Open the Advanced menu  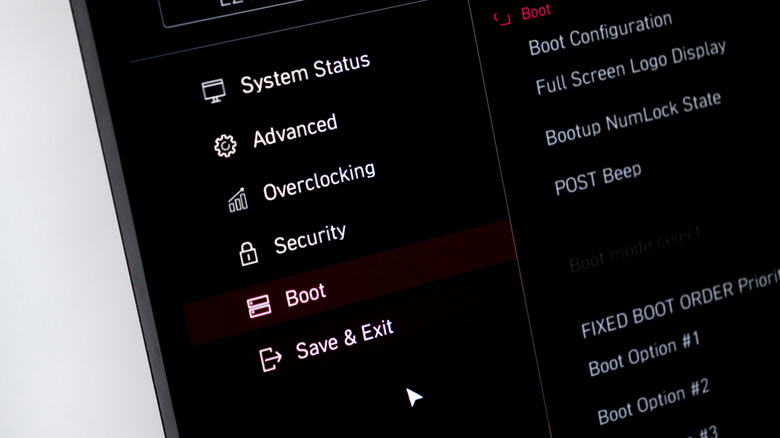point(295,130)
